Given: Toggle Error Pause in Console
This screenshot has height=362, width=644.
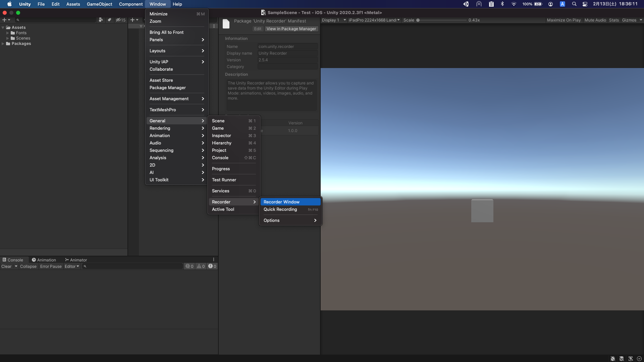Looking at the screenshot, I should (x=51, y=266).
